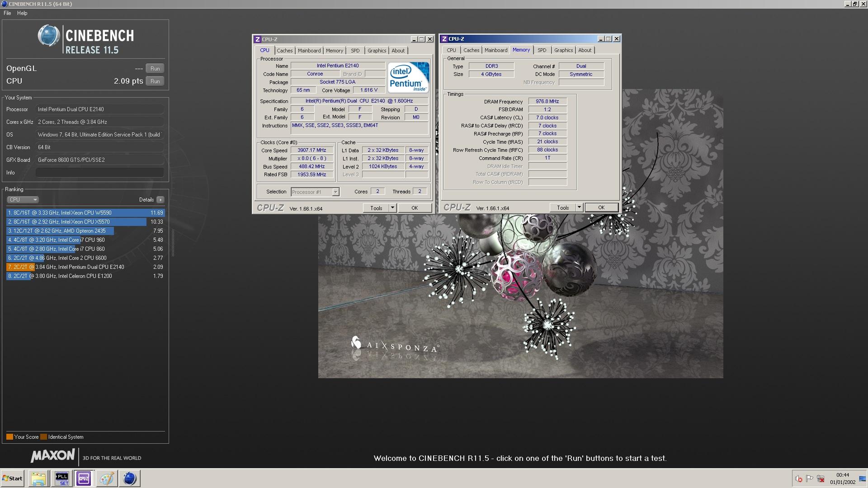Click the Show Desktop icon in tray
Viewport: 868px width, 488px height.
click(x=863, y=479)
